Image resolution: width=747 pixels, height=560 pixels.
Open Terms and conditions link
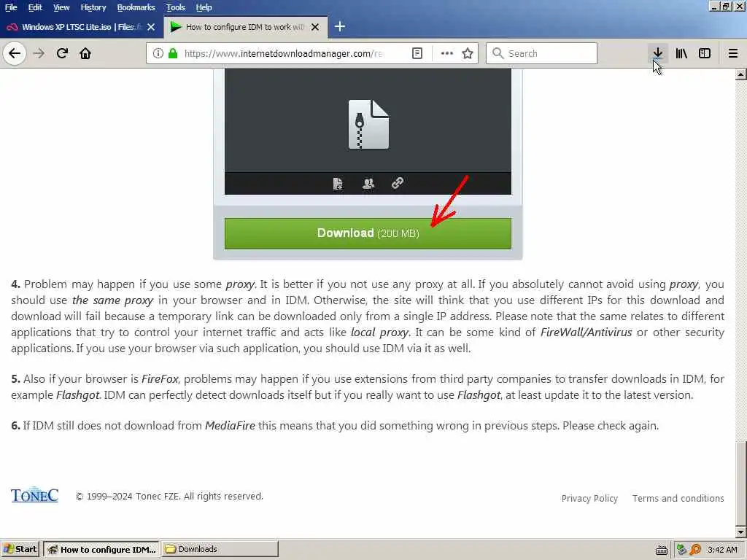pos(678,499)
